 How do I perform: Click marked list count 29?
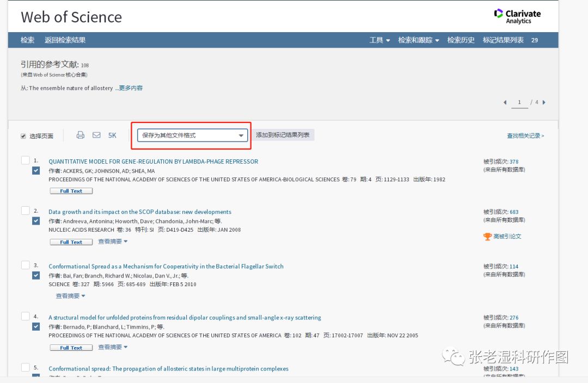point(535,40)
